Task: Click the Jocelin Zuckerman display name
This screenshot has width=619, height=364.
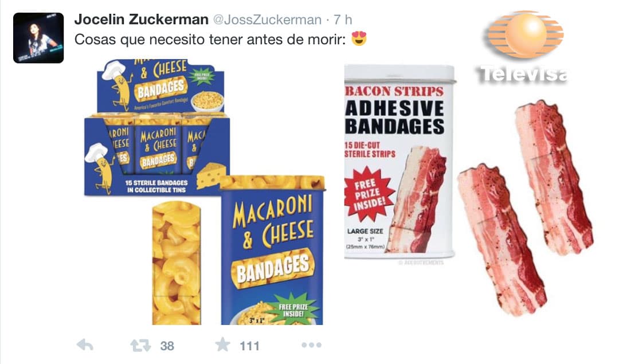Action: tap(142, 19)
